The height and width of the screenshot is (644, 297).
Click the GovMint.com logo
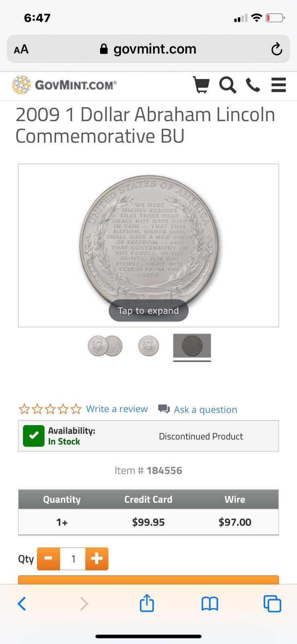tap(64, 85)
